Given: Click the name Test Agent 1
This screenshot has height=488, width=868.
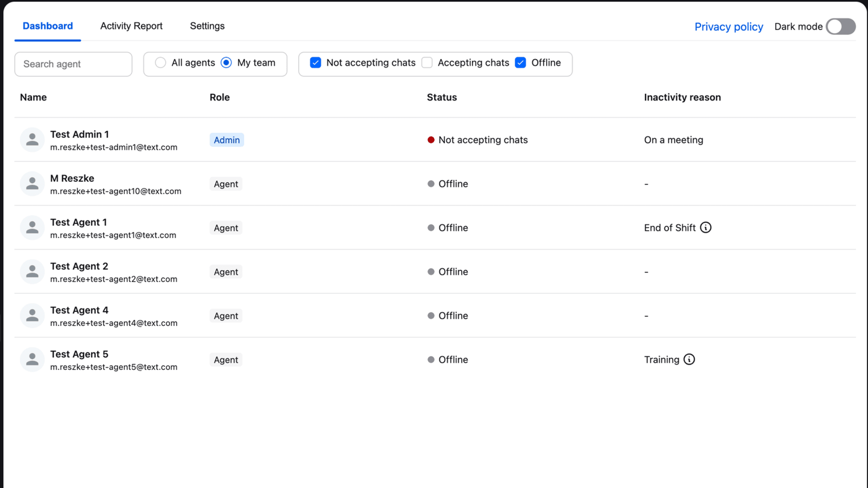Looking at the screenshot, I should 78,222.
